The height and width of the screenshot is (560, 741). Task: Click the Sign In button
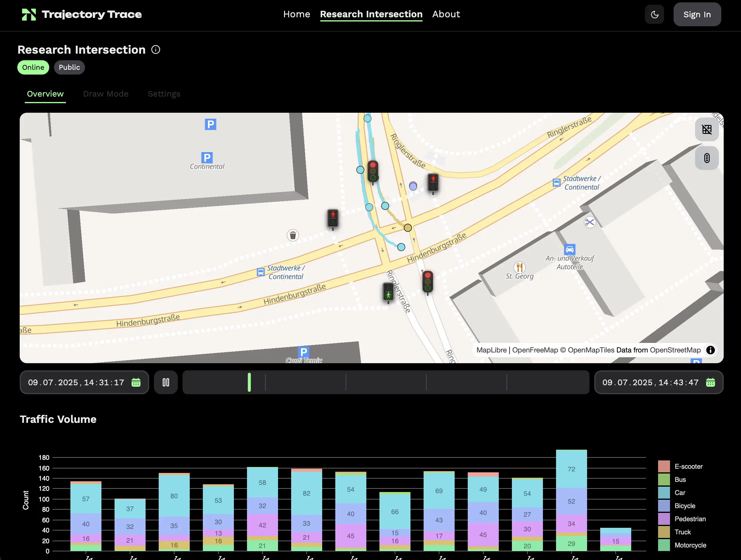pyautogui.click(x=697, y=14)
